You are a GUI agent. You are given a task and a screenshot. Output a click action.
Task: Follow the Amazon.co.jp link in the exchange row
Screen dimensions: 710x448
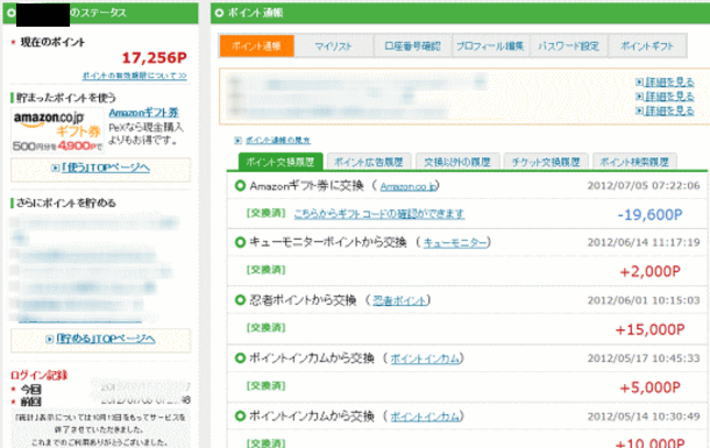(408, 186)
